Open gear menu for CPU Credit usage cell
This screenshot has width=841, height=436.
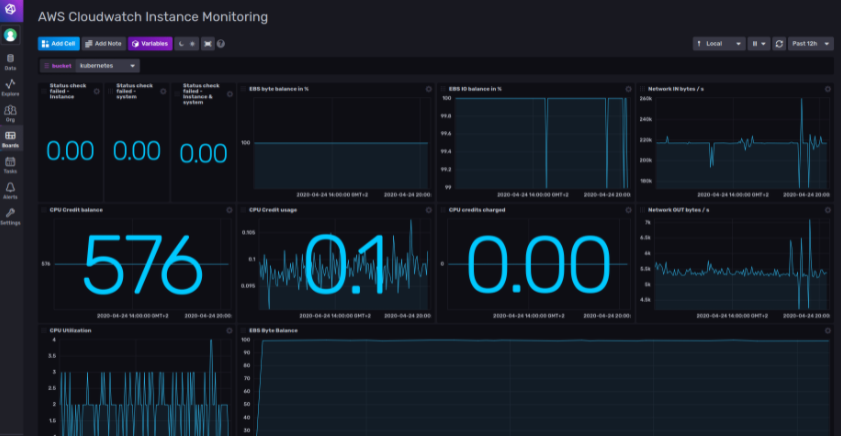click(x=429, y=210)
